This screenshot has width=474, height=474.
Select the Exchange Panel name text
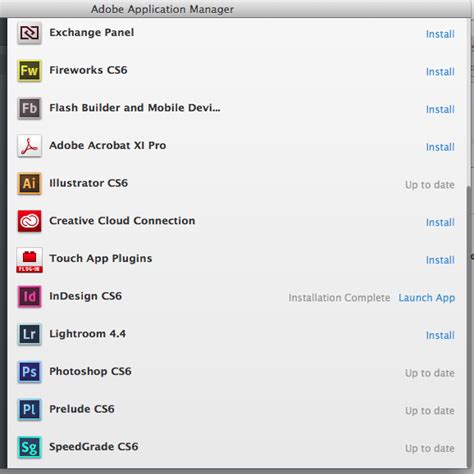tap(92, 32)
